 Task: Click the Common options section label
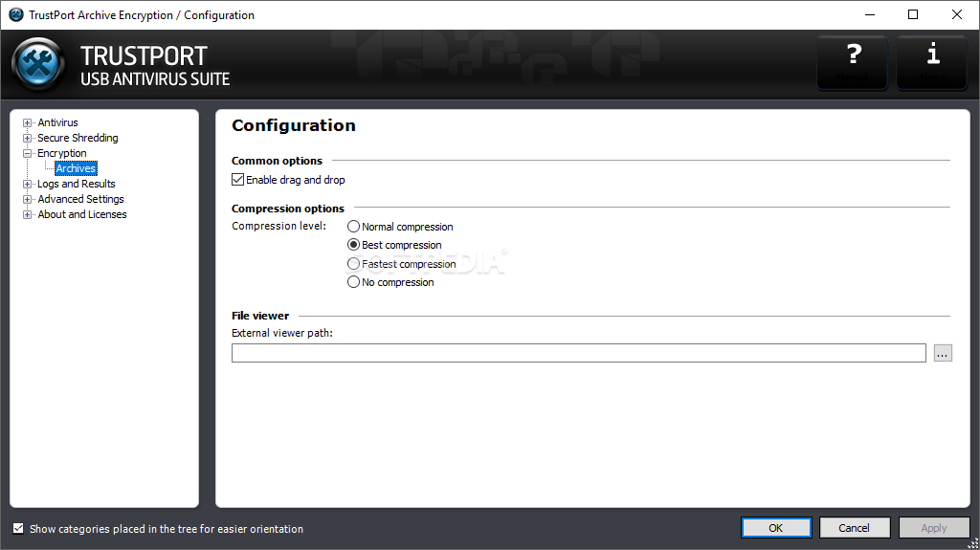tap(277, 161)
